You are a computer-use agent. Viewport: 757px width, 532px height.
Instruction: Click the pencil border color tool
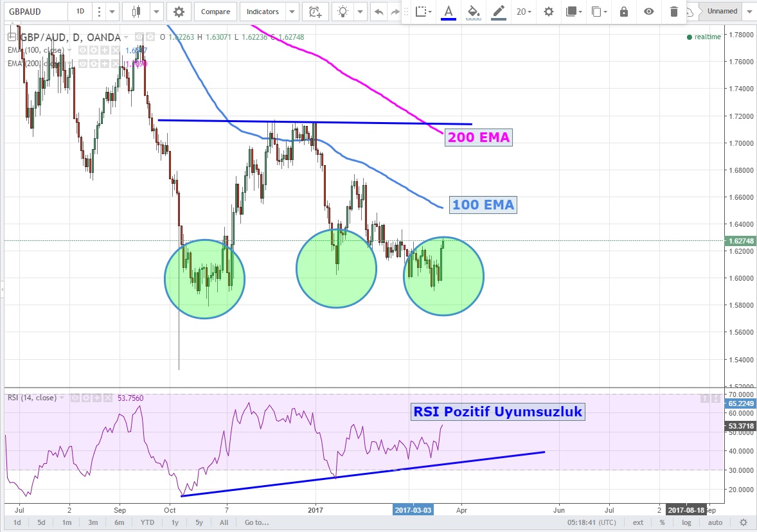tap(498, 12)
